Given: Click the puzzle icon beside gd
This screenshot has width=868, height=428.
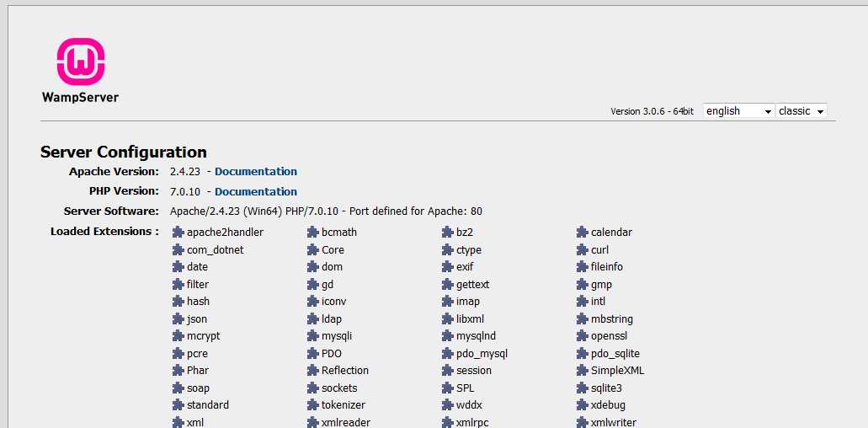Looking at the screenshot, I should coord(313,284).
